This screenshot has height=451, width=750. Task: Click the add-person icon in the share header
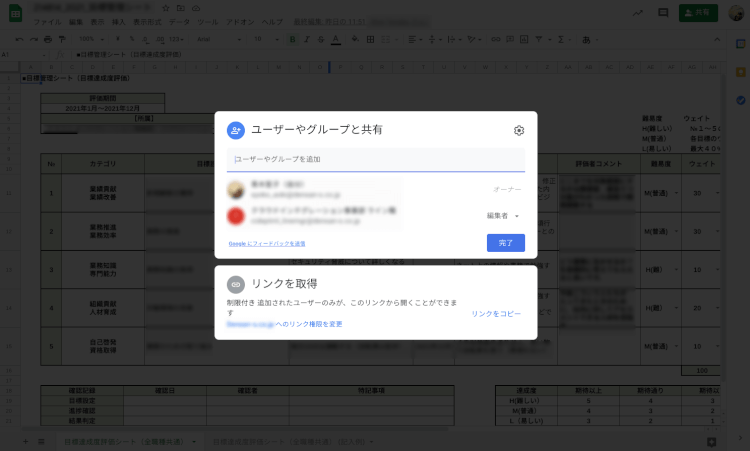coord(236,130)
